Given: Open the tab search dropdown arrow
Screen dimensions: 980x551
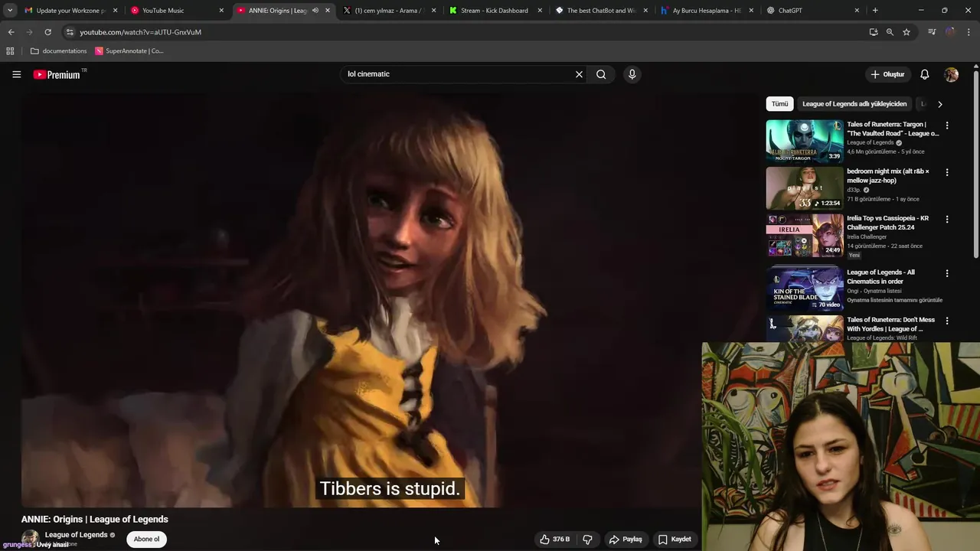Looking at the screenshot, I should point(10,11).
